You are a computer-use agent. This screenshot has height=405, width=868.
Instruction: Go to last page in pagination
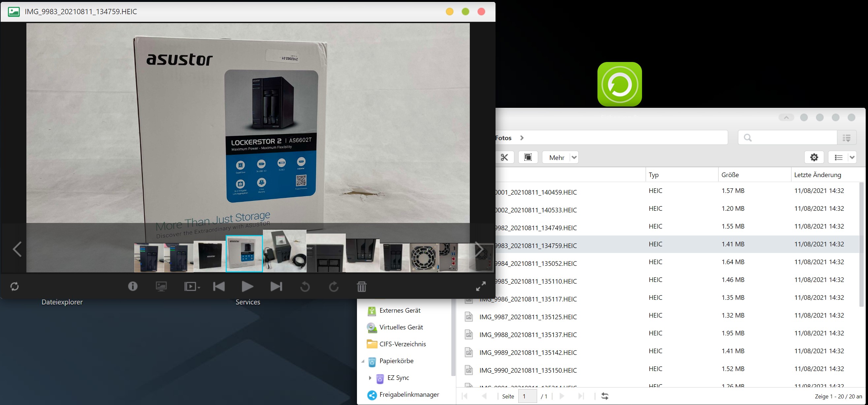coord(581,396)
